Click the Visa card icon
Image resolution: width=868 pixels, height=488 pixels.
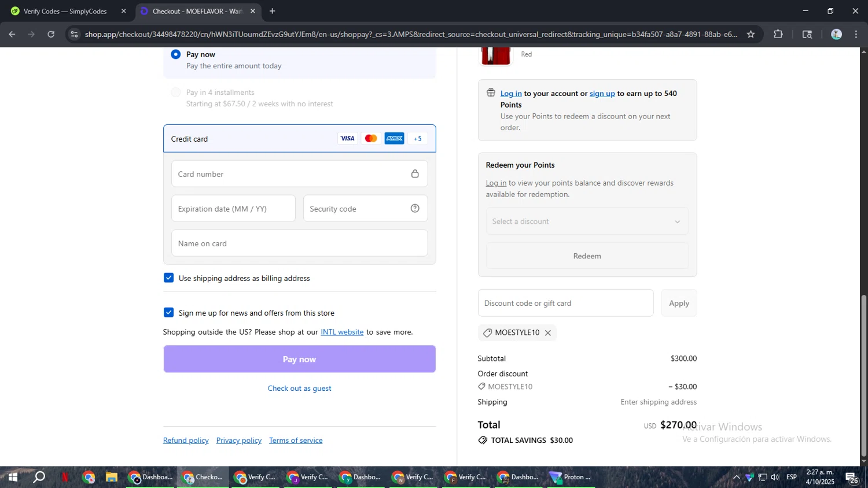(x=347, y=138)
